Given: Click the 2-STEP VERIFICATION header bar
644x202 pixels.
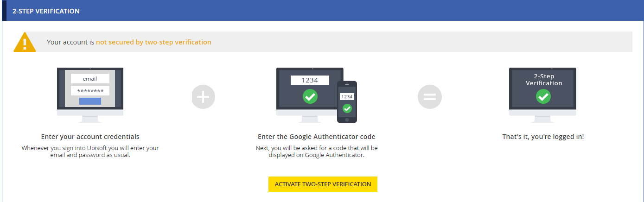Looking at the screenshot, I should [x=322, y=11].
